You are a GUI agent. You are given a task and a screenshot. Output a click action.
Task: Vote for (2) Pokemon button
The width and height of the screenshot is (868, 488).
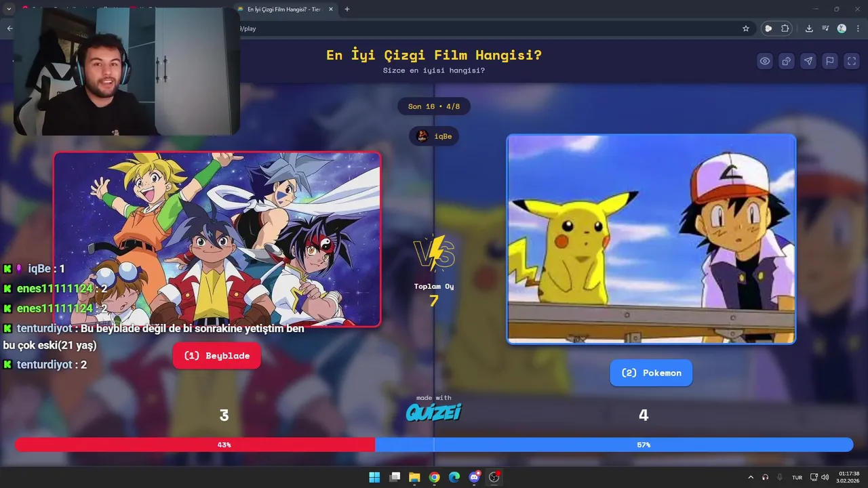click(651, 373)
